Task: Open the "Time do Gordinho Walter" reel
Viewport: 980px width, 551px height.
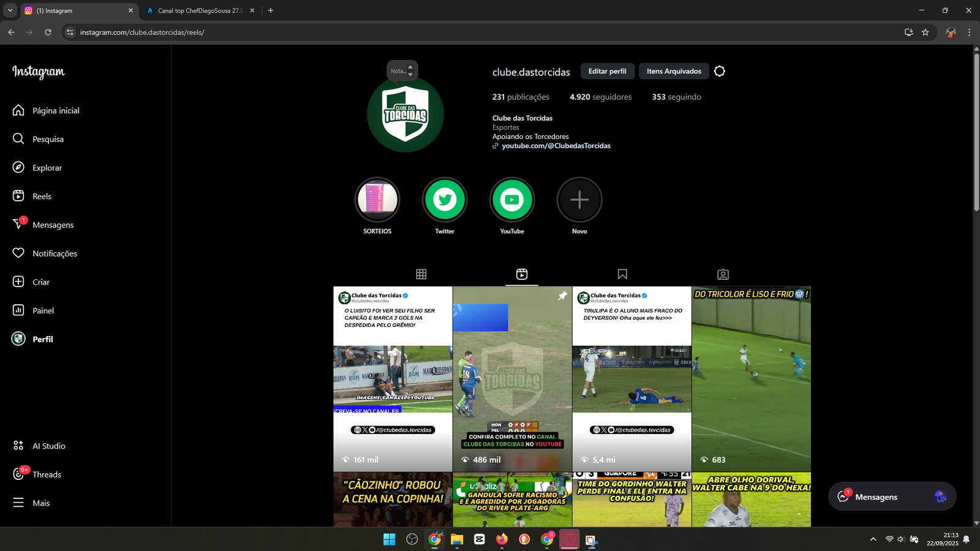Action: point(631,500)
